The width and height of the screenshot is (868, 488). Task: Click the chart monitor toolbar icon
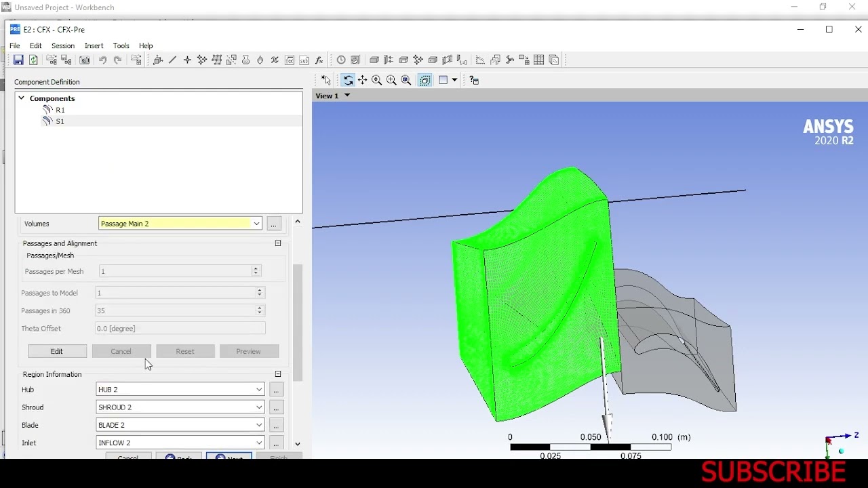(480, 60)
